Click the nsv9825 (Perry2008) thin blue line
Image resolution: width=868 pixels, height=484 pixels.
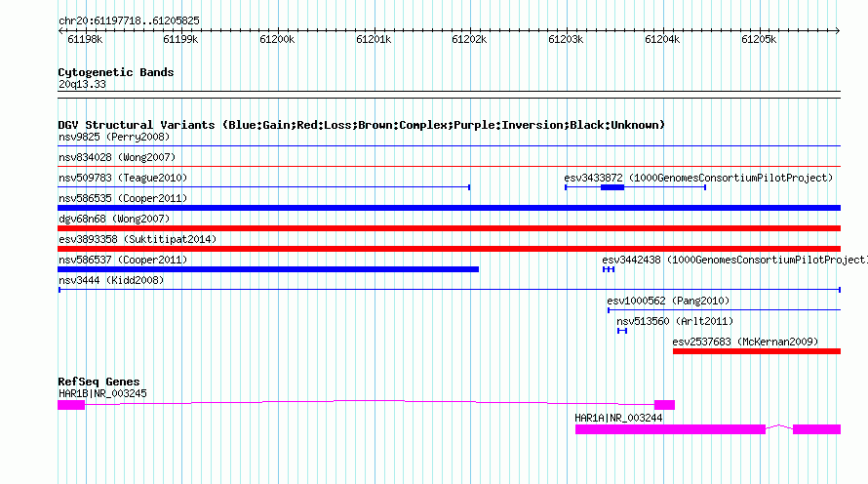point(449,145)
